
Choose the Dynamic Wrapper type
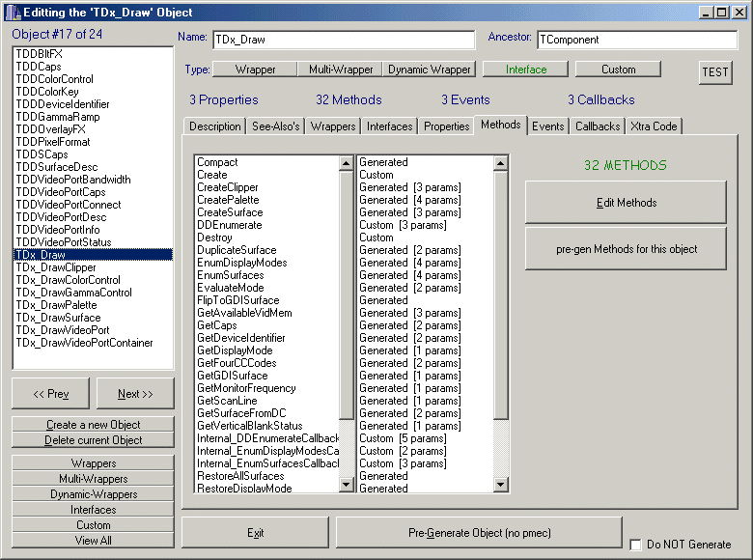pos(430,70)
